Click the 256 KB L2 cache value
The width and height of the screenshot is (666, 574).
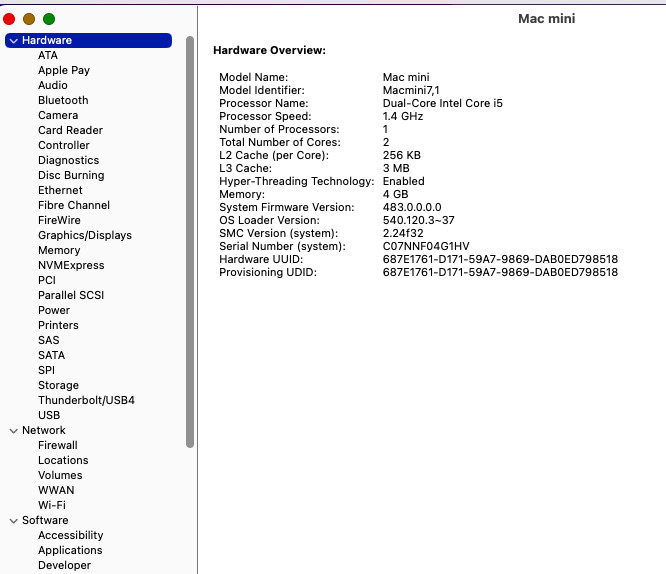(401, 155)
